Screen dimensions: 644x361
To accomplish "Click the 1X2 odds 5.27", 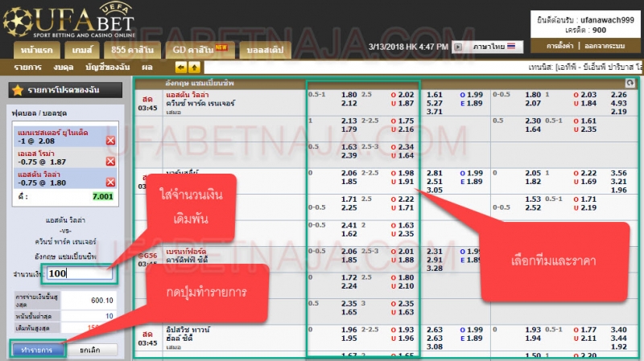I will 435,104.
